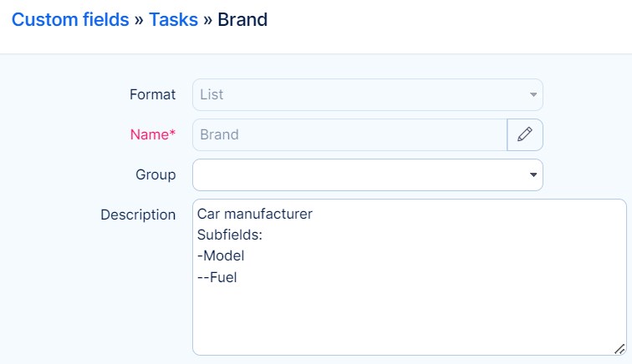Image resolution: width=632 pixels, height=364 pixels.
Task: Click the red Name* label
Action: [x=153, y=134]
